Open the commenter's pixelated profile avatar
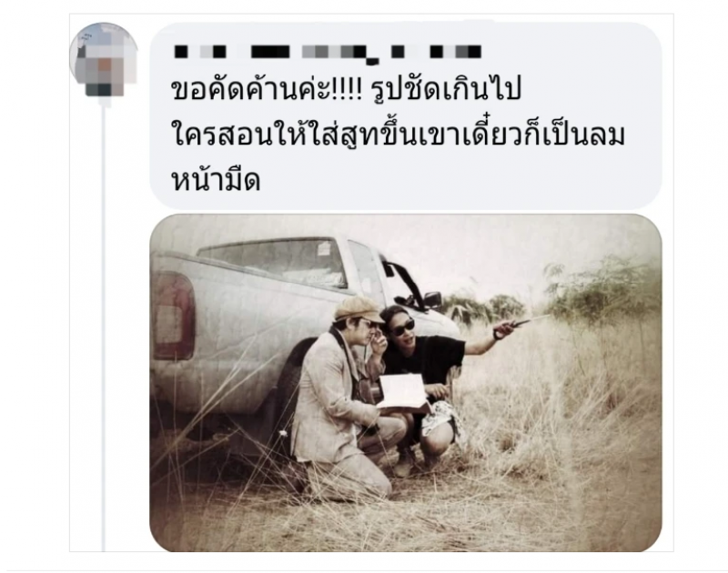728x573 pixels. click(104, 58)
